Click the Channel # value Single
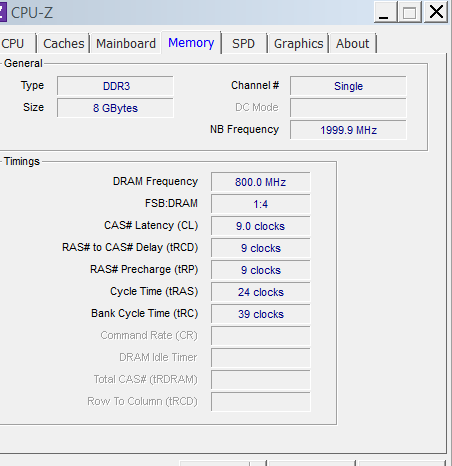Image resolution: width=452 pixels, height=466 pixels. click(348, 86)
